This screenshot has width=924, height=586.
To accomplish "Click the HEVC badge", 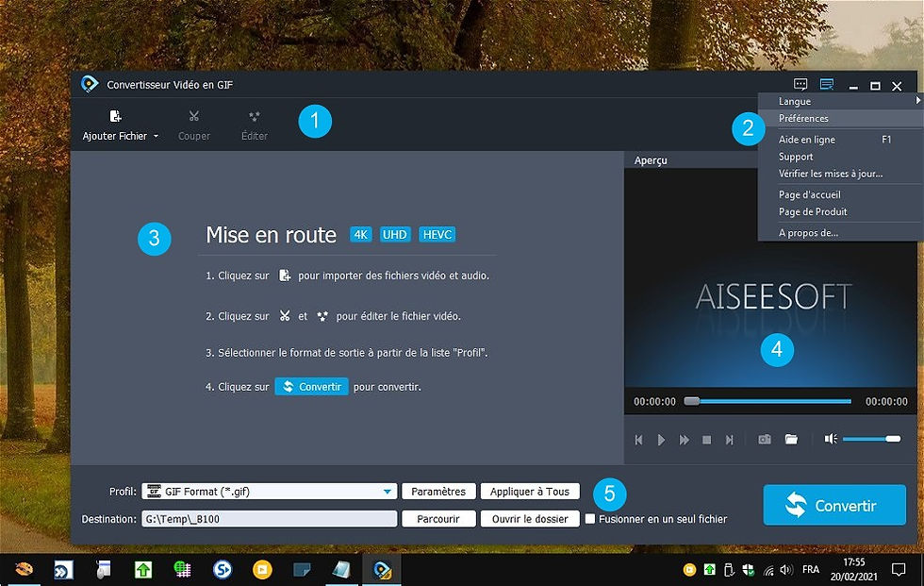I will (x=437, y=235).
